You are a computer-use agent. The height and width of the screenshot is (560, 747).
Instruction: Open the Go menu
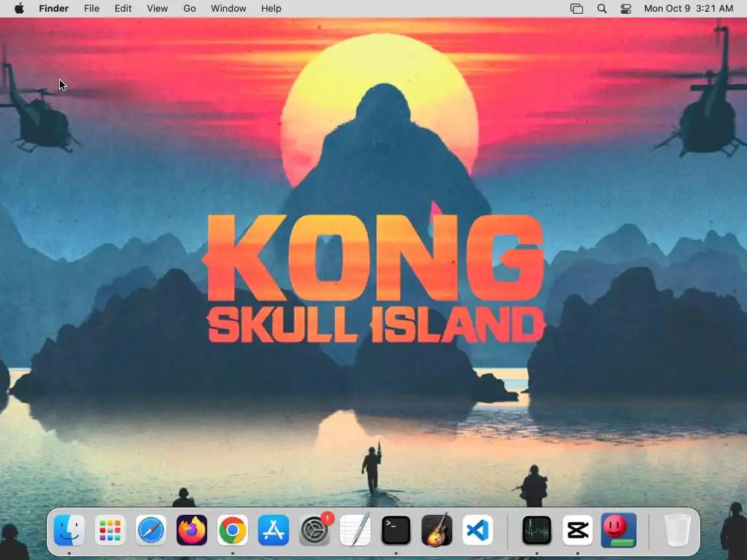click(190, 9)
